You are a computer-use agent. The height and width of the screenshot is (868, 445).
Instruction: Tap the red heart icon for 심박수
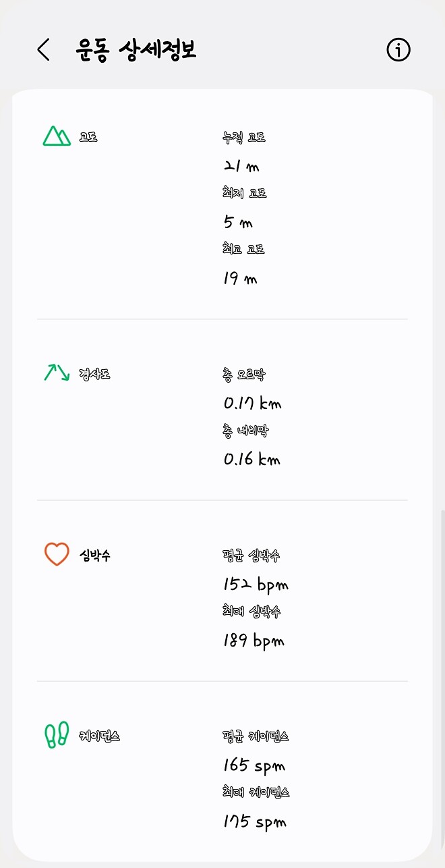coord(57,553)
